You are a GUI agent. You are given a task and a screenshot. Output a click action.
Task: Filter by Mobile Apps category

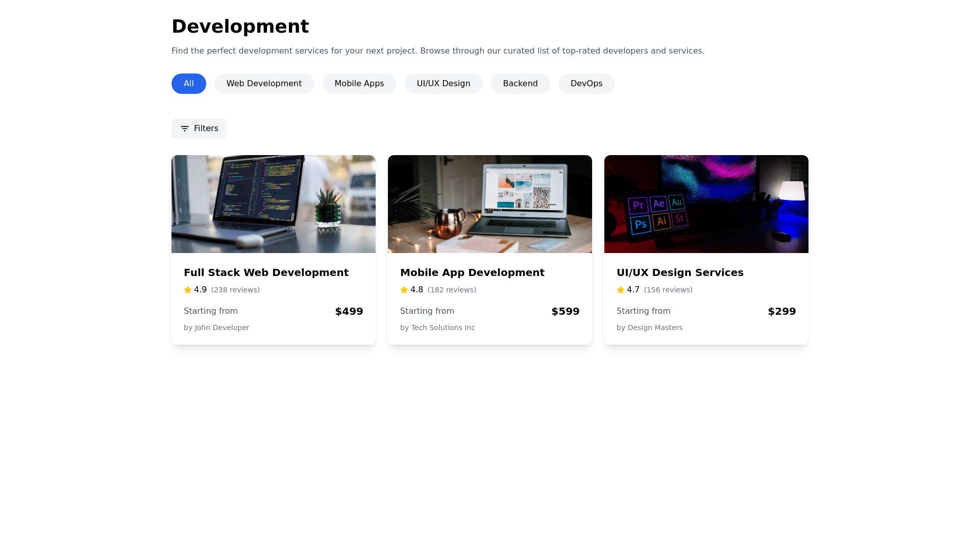tap(359, 84)
